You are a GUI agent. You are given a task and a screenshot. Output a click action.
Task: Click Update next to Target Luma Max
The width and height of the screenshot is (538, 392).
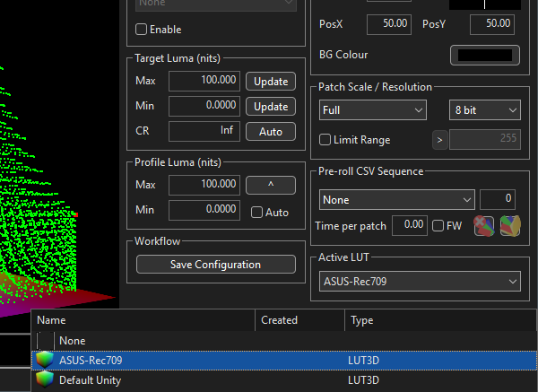271,82
